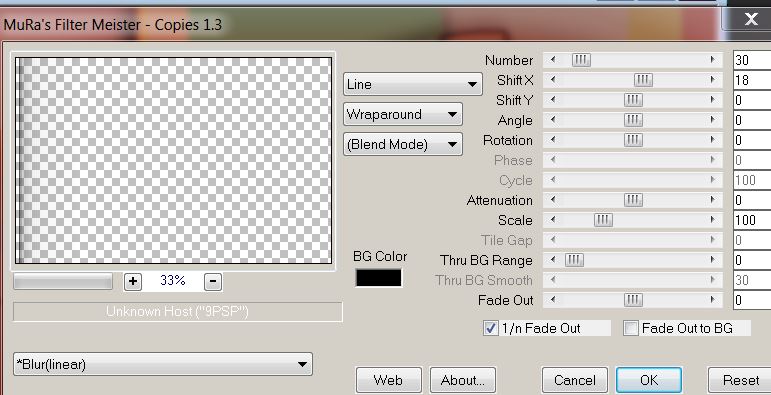This screenshot has height=395, width=771.
Task: Click the Number slider left arrow
Action: [553, 60]
